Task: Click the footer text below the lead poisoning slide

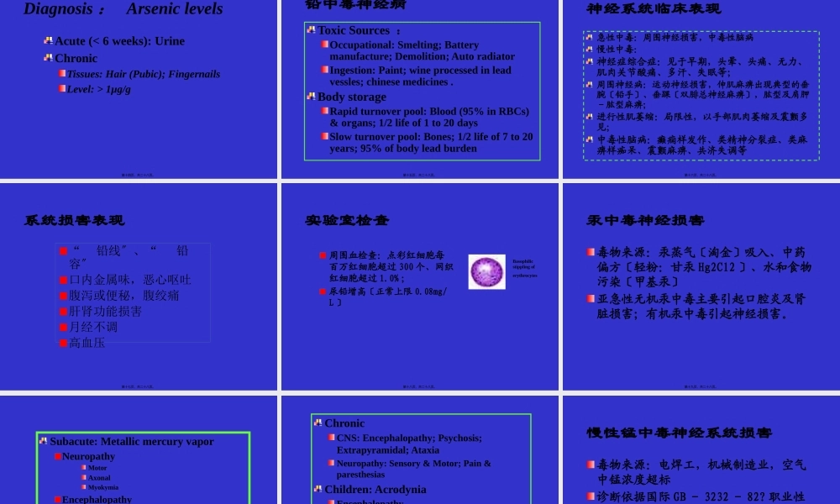Action: click(x=420, y=175)
